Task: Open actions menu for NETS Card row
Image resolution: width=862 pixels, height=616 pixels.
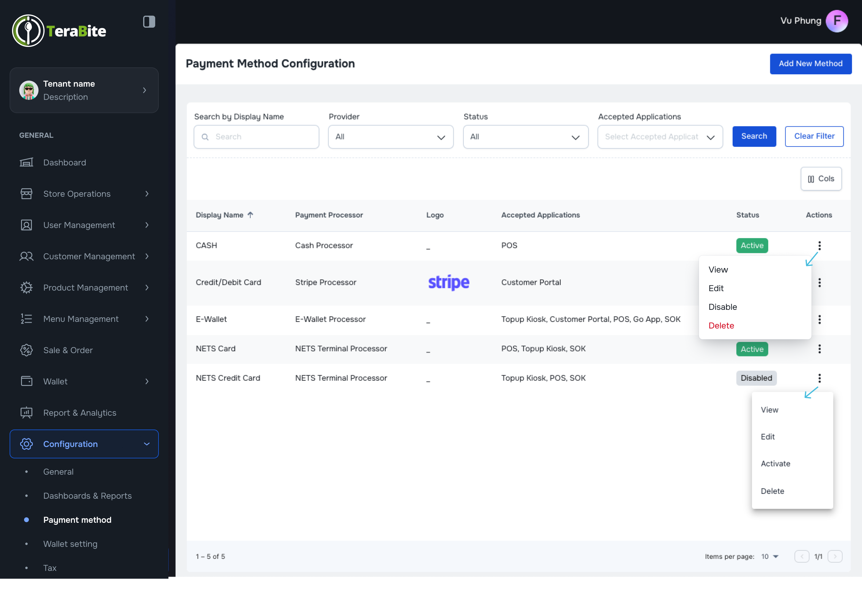Action: (x=819, y=349)
